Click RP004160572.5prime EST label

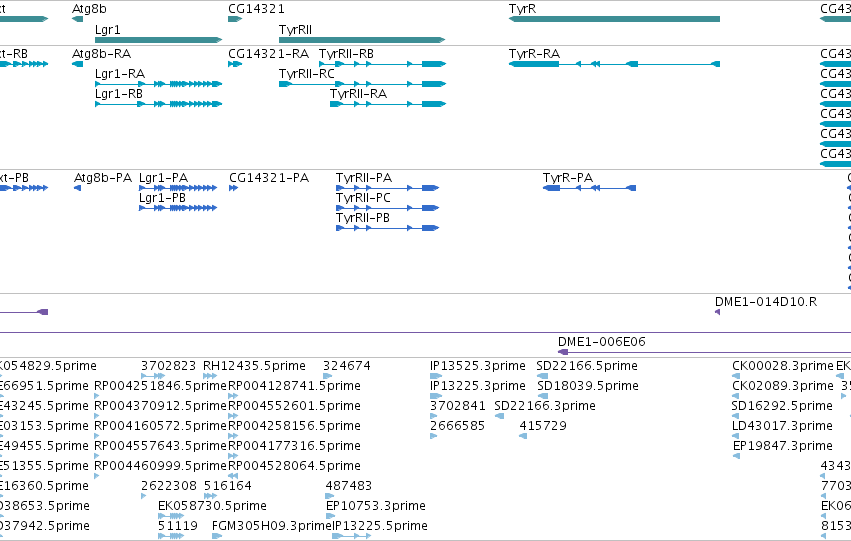pos(160,426)
